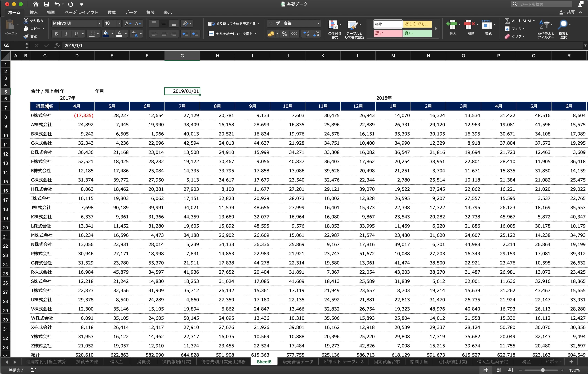Click the percent style icon

point(284,34)
